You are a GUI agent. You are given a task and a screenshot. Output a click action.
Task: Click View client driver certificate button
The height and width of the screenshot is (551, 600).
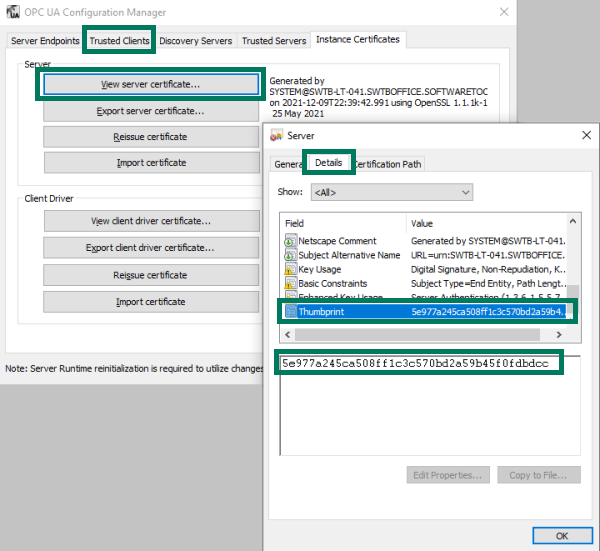tap(152, 221)
